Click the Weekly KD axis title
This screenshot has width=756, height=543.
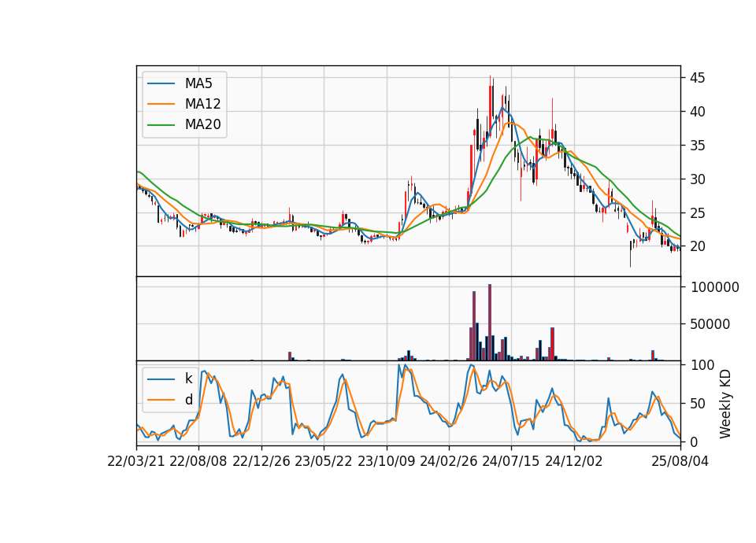pos(725,404)
